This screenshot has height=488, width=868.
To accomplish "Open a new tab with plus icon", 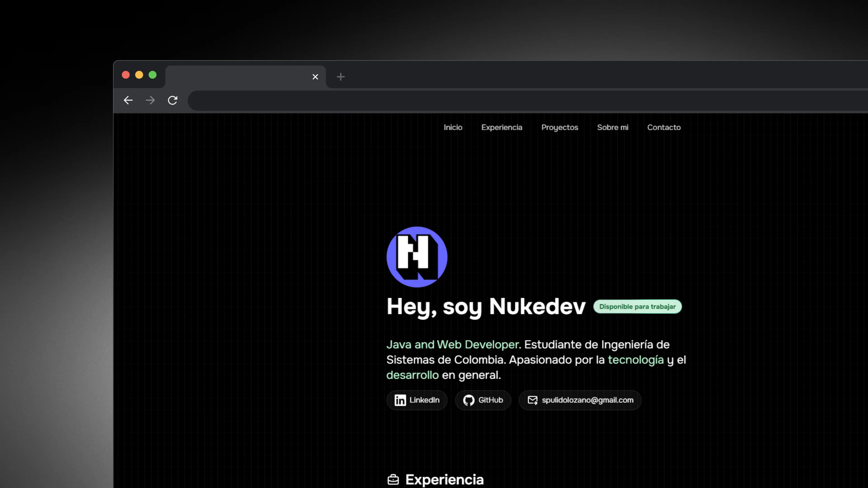I will click(341, 77).
